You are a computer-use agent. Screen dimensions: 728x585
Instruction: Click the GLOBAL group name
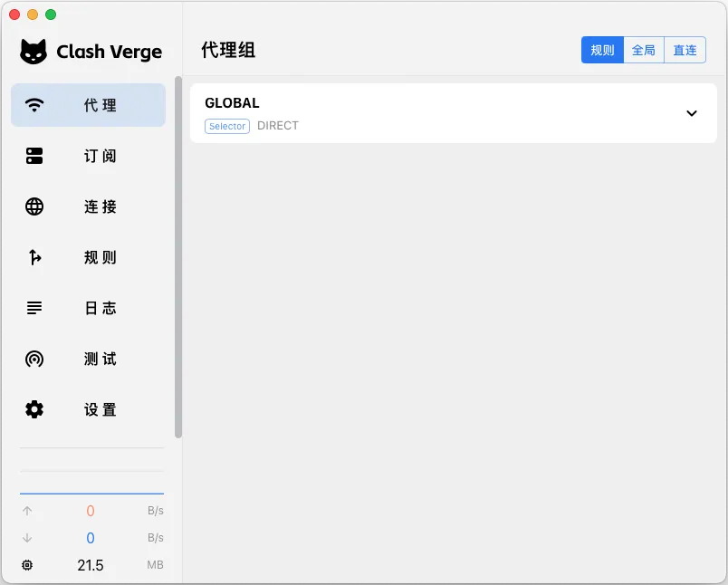pos(232,102)
